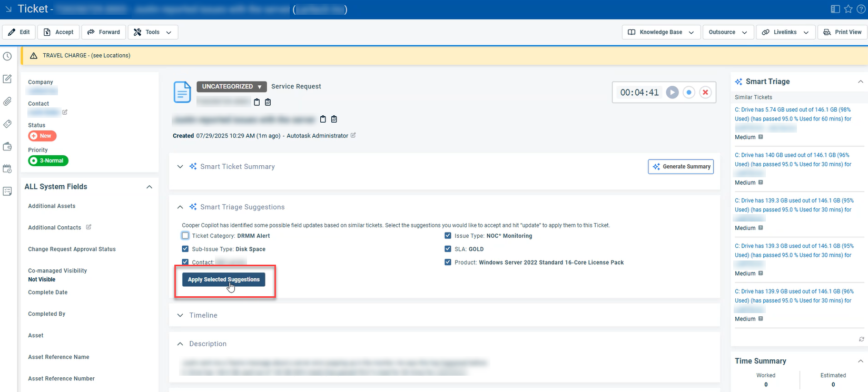Click the record timer button
This screenshot has height=392, width=868.
[x=689, y=93]
